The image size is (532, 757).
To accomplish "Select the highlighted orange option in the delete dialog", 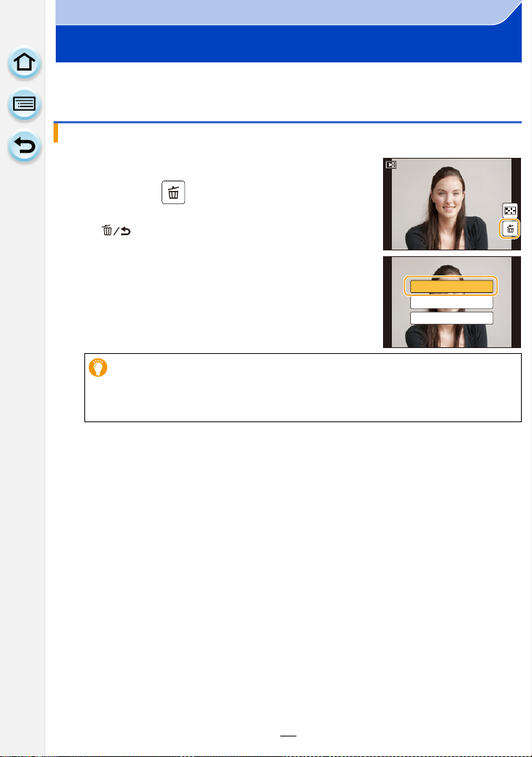I will tap(451, 286).
